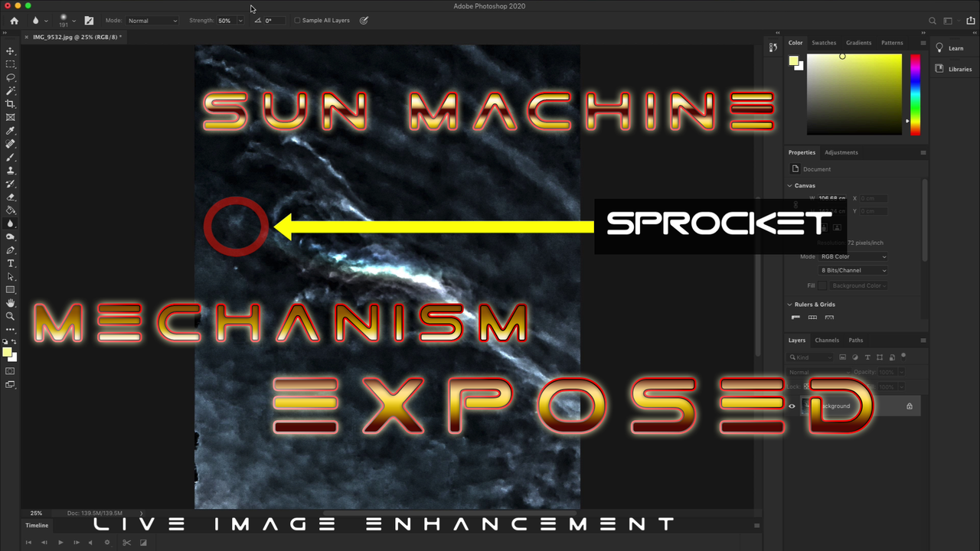Select the Crop tool

[11, 104]
